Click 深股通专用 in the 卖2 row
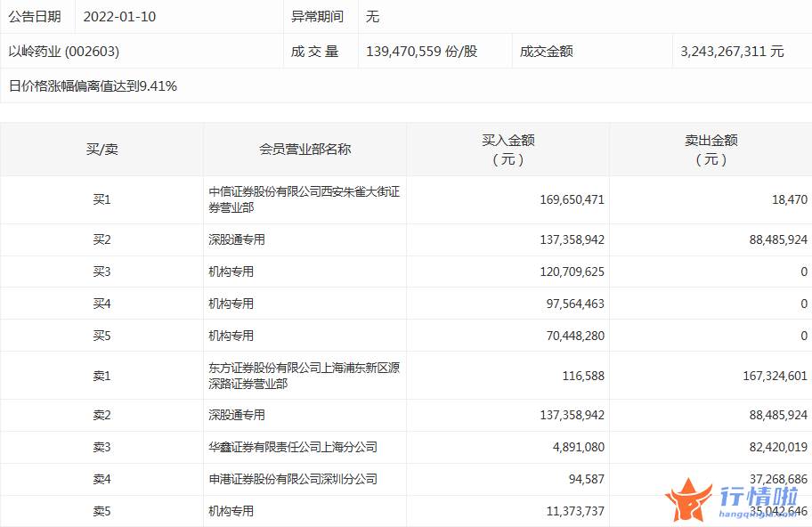Screen dimensions: 812x527 click(237, 415)
